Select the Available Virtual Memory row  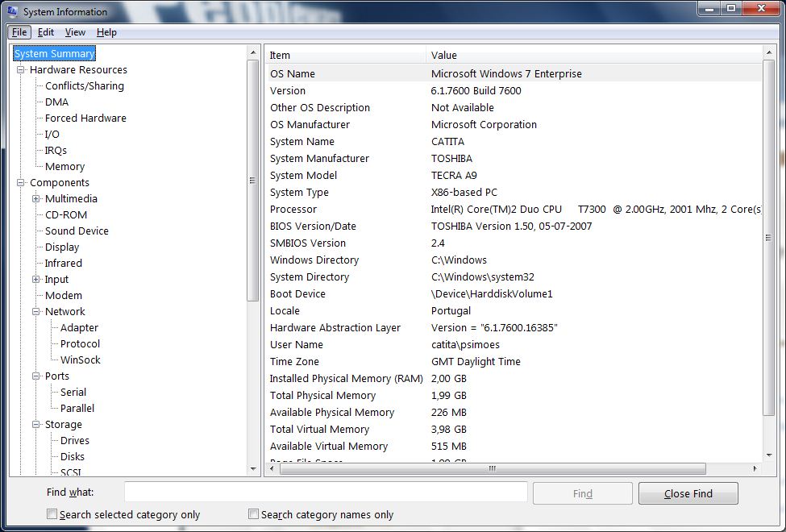coord(514,447)
